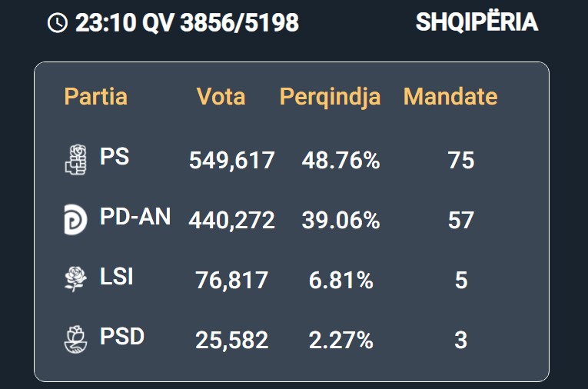The height and width of the screenshot is (389, 588).
Task: Sort by the Vota column header
Action: 221,96
